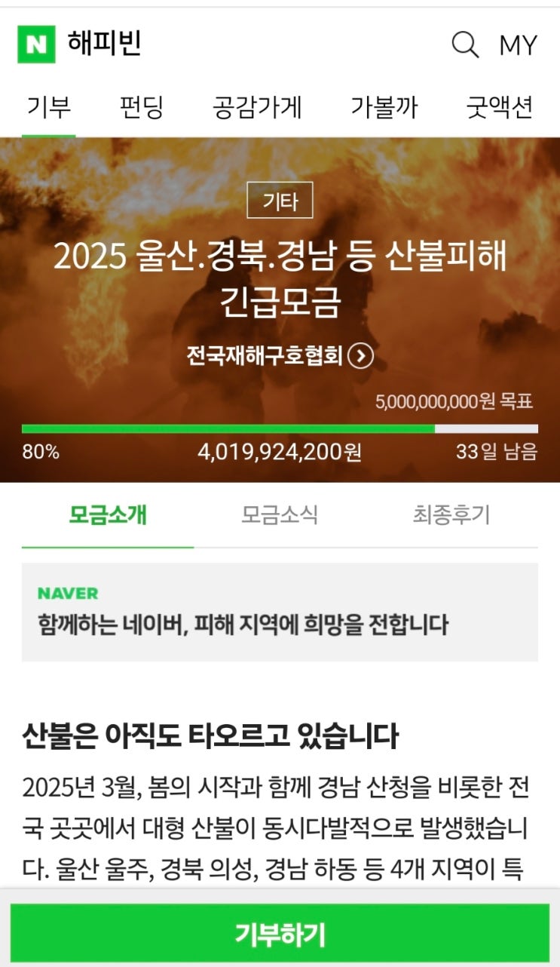Select the 기부 tab
The width and height of the screenshot is (560, 967).
pos(49,107)
